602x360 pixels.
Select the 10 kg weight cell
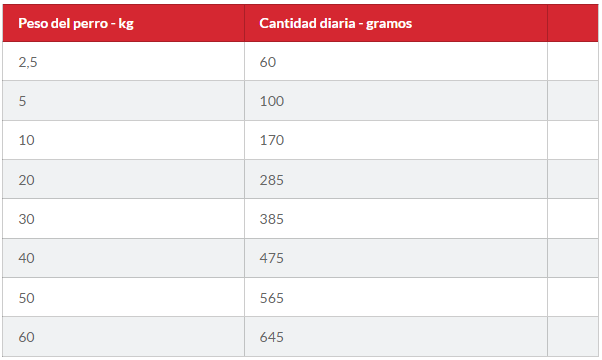click(123, 140)
